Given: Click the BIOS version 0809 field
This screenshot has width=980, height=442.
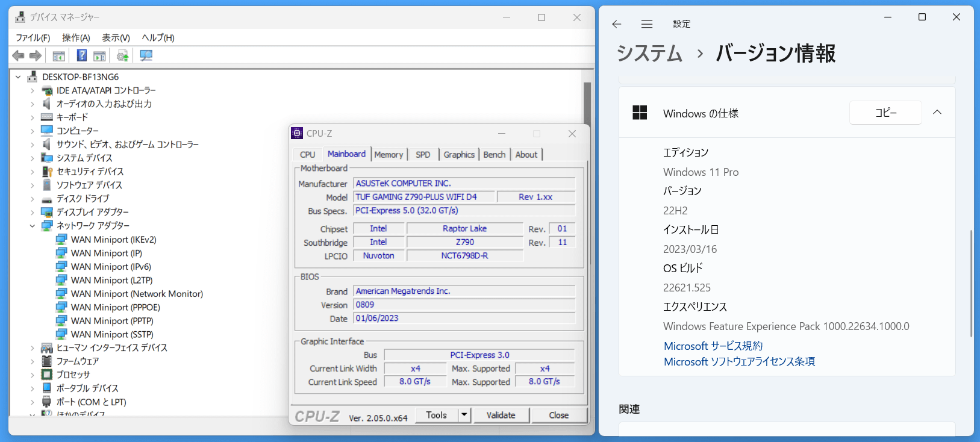Looking at the screenshot, I should click(464, 305).
